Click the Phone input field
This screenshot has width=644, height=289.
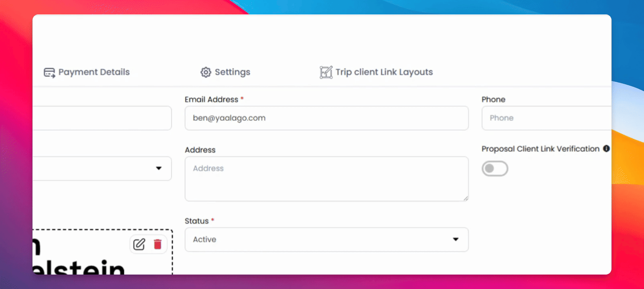click(547, 118)
